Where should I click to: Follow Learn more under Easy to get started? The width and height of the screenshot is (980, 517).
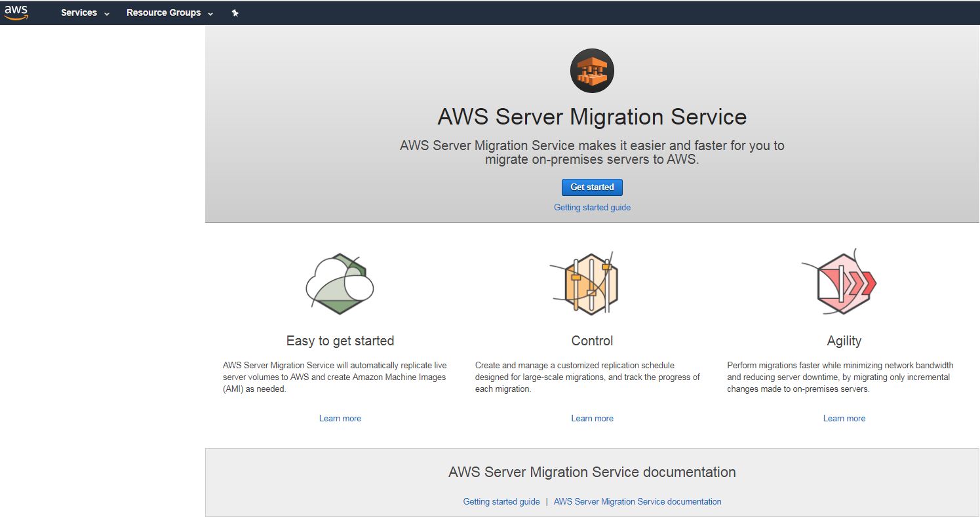coord(340,418)
